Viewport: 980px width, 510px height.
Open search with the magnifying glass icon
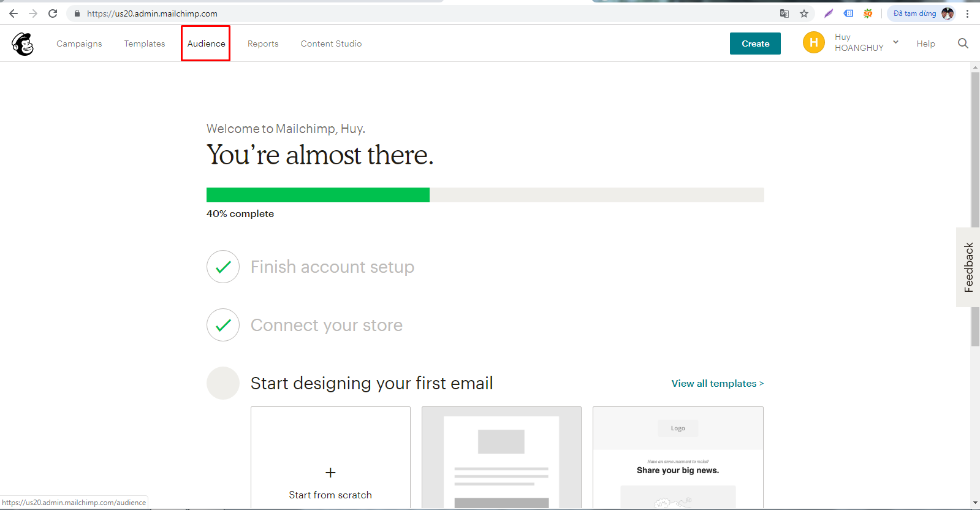(963, 44)
